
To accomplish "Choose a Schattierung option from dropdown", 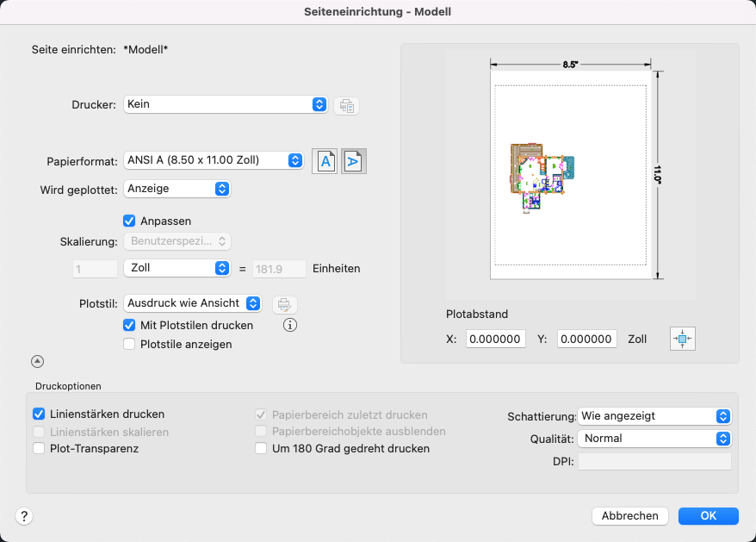I will (655, 416).
